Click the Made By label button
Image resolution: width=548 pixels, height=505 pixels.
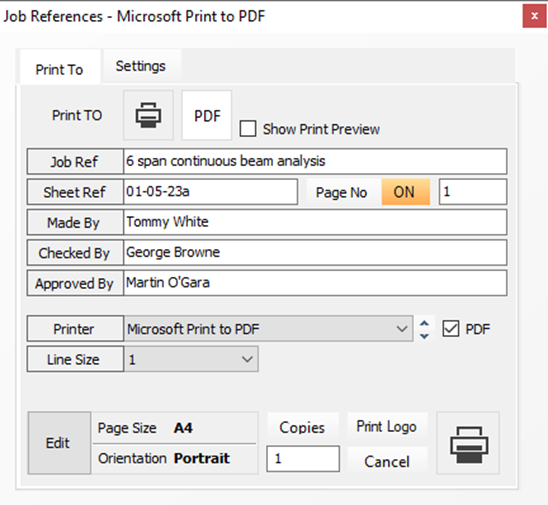75,222
